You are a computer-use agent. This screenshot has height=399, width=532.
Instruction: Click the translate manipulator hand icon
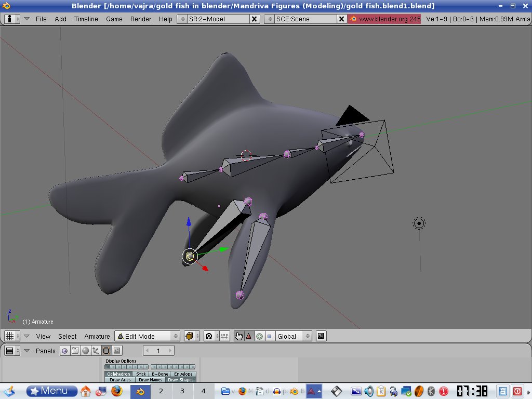(239, 336)
